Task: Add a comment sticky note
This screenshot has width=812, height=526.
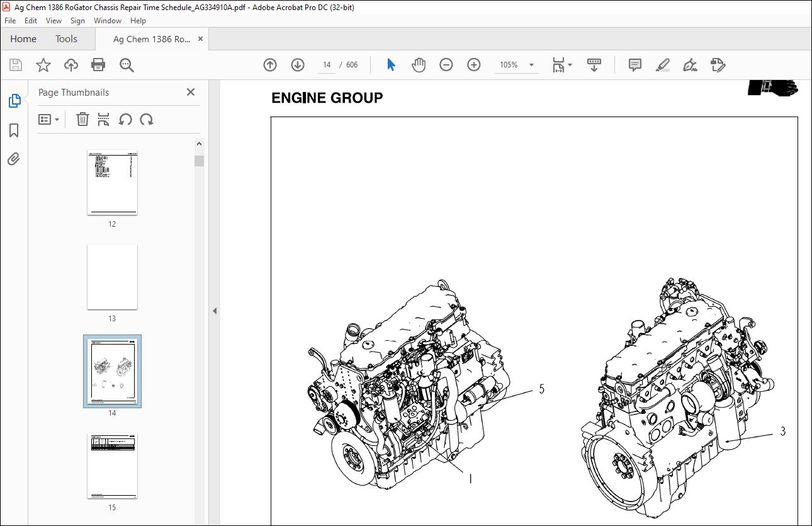Action: pos(635,65)
